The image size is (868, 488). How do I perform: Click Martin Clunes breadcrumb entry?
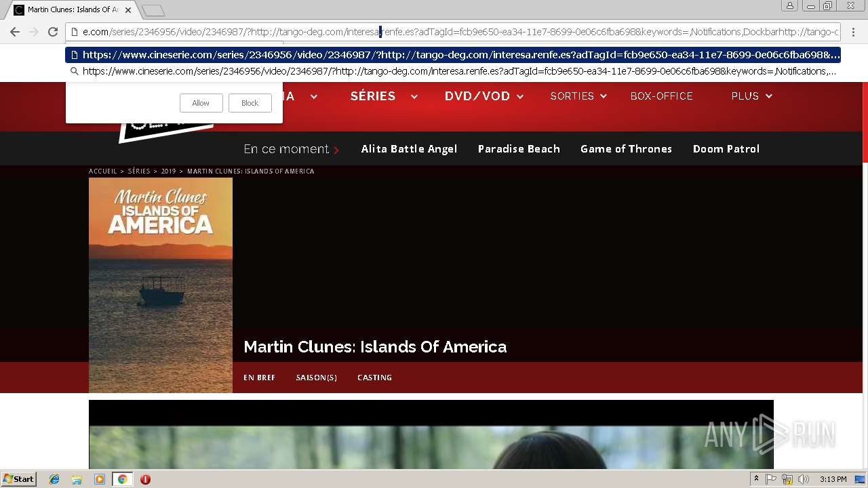[x=251, y=171]
